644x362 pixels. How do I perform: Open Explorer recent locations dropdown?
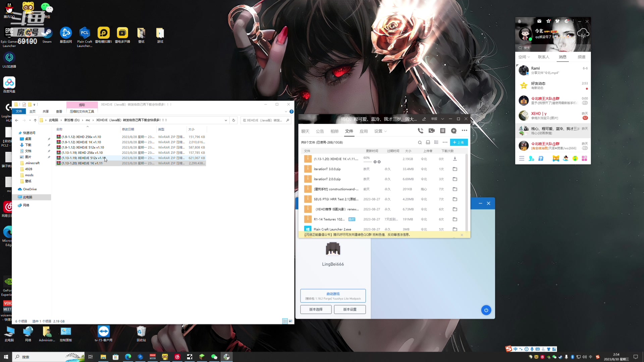click(30, 120)
